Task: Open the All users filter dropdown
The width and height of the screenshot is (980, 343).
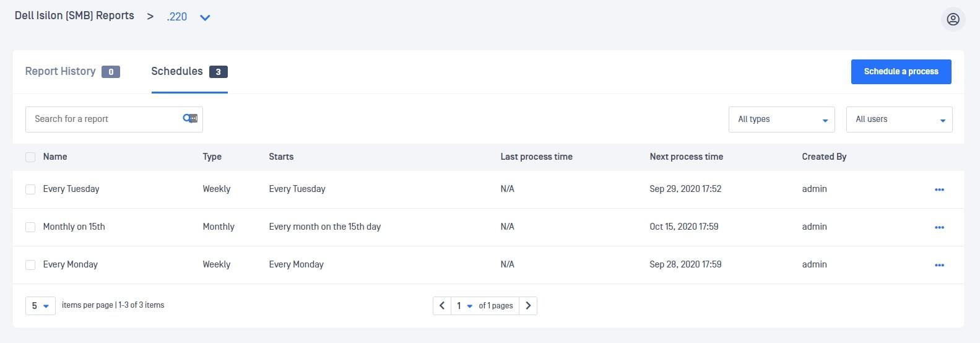Action: pos(899,119)
